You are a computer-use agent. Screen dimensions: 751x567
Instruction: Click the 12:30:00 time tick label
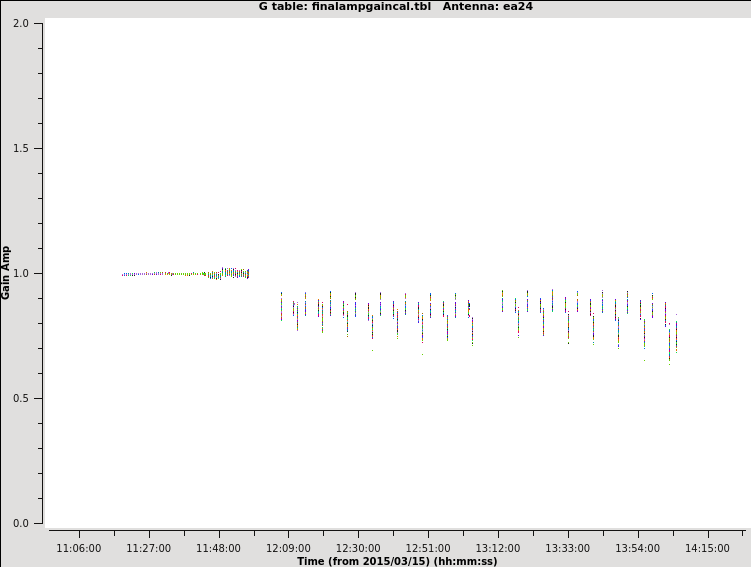[358, 548]
